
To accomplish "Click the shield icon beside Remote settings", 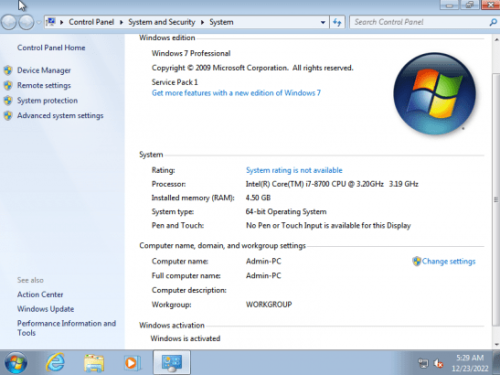I will pos(8,85).
